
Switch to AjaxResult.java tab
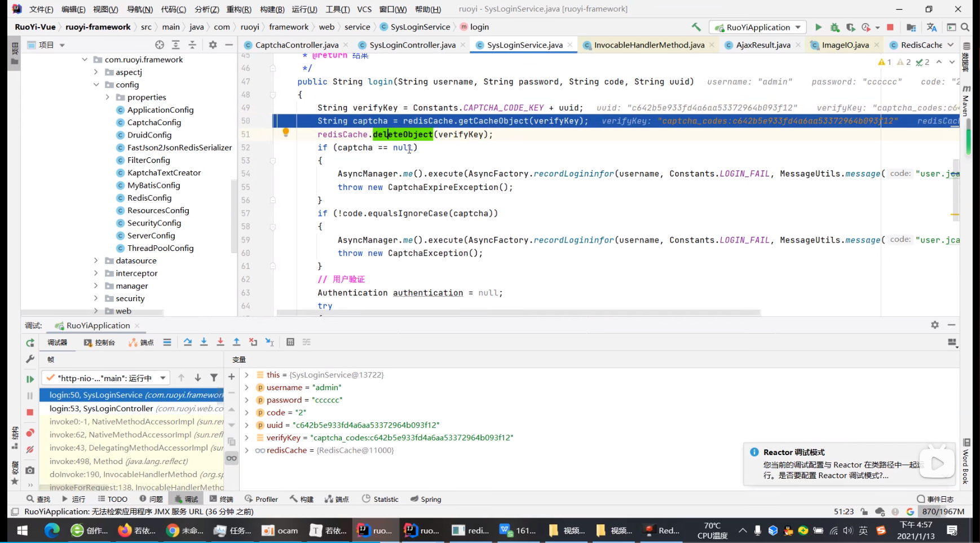(763, 45)
